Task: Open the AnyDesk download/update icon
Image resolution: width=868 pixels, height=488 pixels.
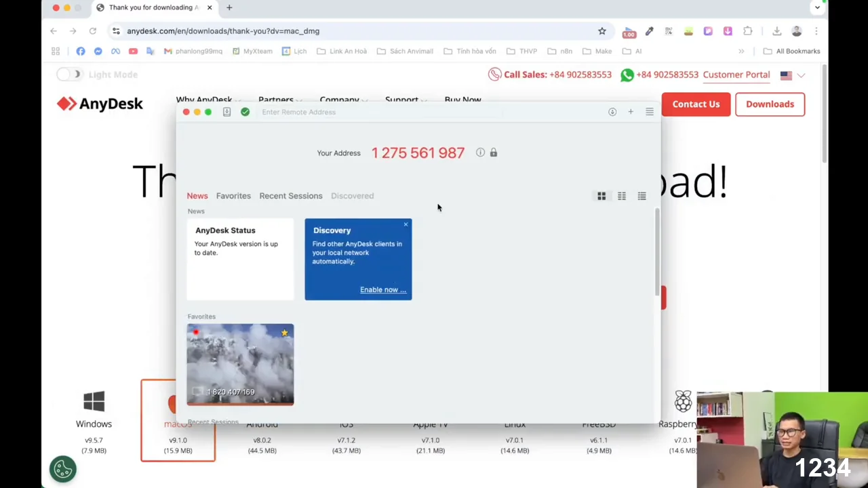Action: (x=612, y=112)
